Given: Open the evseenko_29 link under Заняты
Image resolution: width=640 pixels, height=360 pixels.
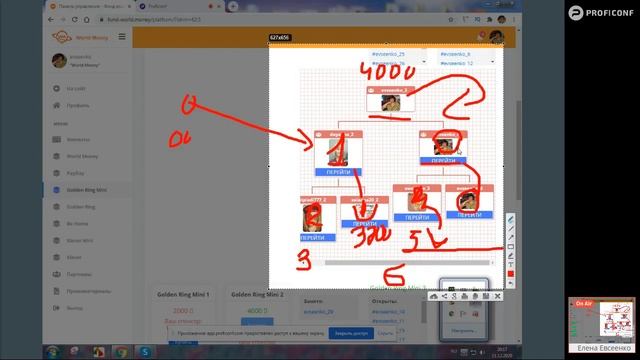Looking at the screenshot, I should (318, 312).
